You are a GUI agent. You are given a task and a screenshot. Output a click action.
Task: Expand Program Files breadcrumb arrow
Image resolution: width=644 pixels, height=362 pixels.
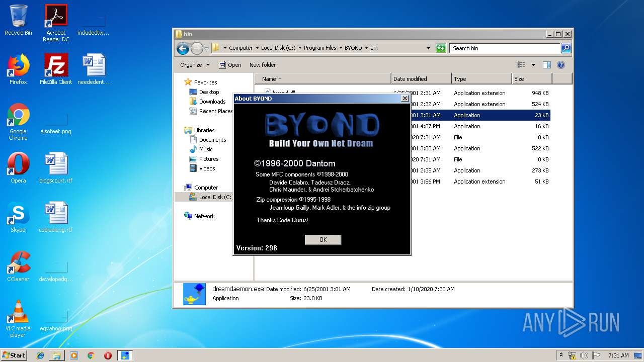tap(341, 48)
